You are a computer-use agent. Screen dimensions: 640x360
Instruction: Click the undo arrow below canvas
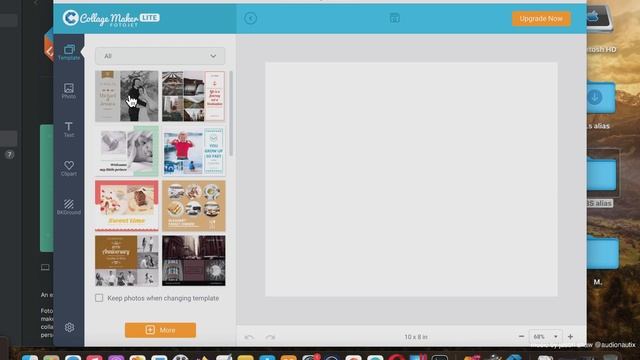pos(249,337)
